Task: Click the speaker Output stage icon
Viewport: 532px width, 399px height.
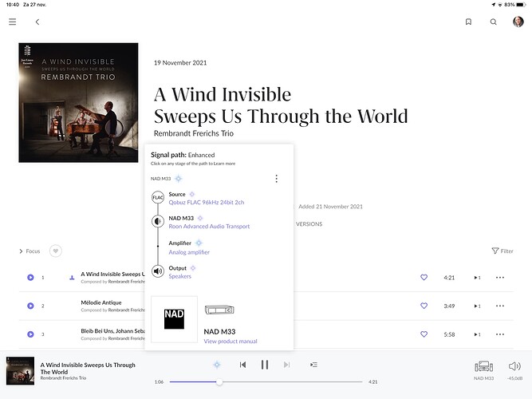Action: 158,271
